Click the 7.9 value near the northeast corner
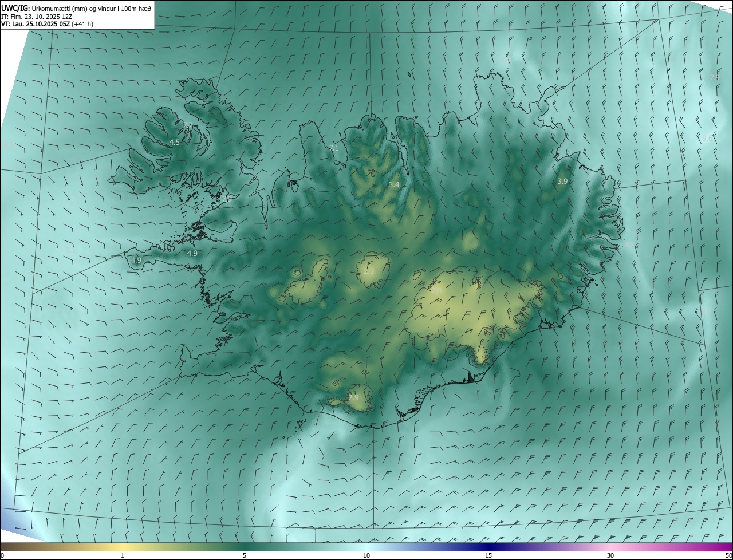This screenshot has height=560, width=733. coord(715,77)
